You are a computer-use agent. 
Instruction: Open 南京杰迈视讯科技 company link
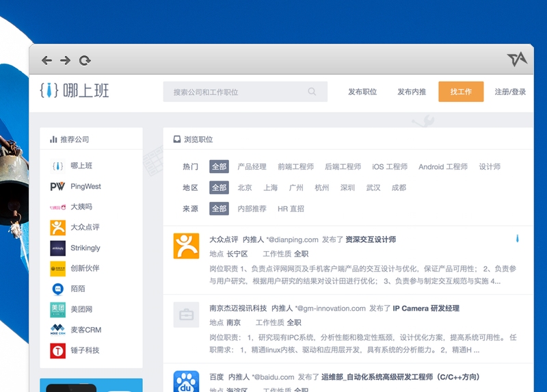(x=238, y=309)
